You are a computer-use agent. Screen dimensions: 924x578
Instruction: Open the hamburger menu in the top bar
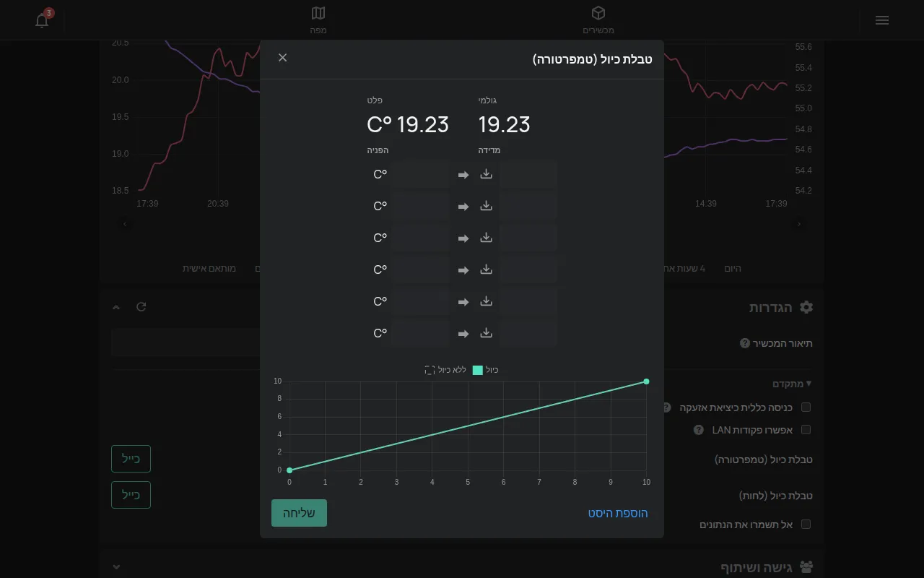(882, 20)
